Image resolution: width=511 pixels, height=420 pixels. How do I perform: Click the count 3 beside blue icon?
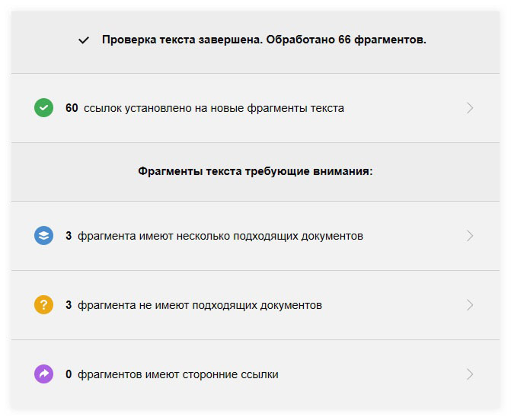coord(69,236)
